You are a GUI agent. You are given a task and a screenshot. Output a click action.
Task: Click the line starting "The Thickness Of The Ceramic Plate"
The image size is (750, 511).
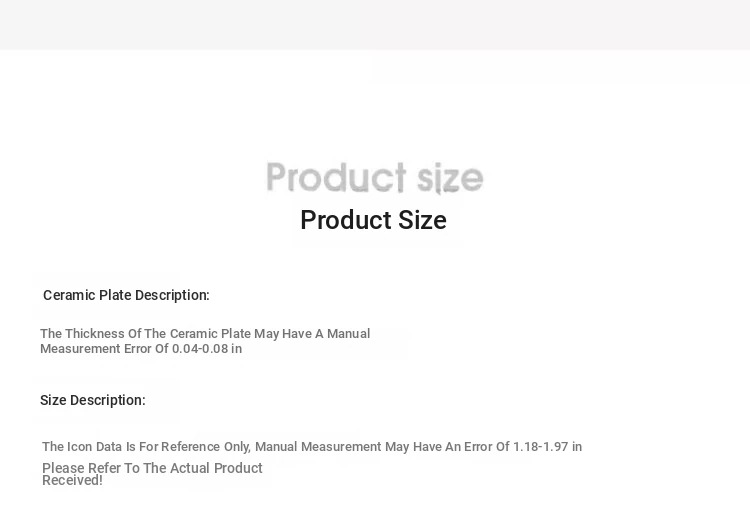tap(205, 333)
